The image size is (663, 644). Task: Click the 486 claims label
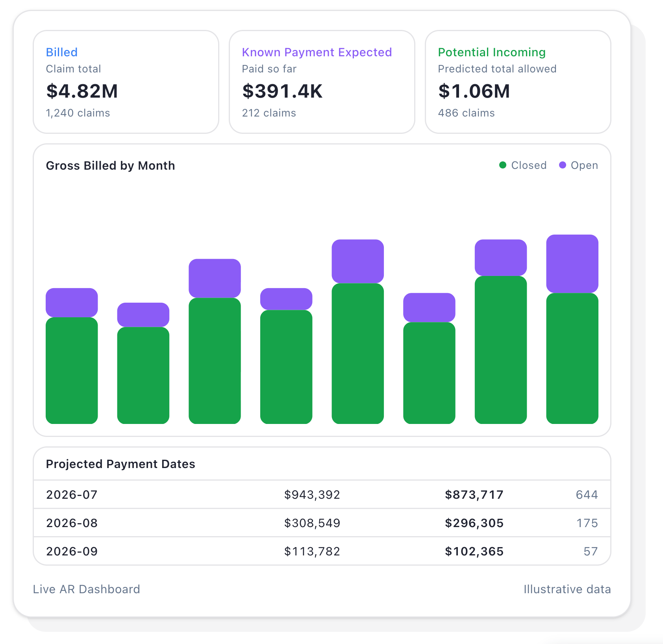tap(466, 113)
